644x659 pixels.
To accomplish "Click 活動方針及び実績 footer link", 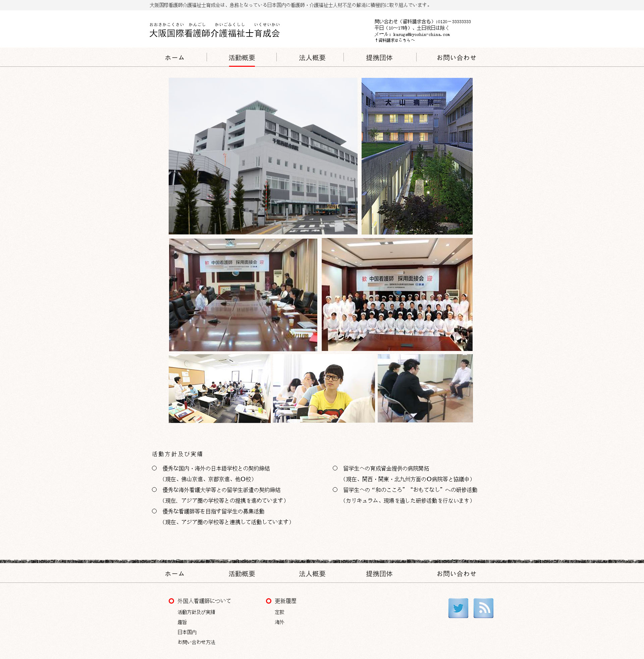I will [196, 612].
